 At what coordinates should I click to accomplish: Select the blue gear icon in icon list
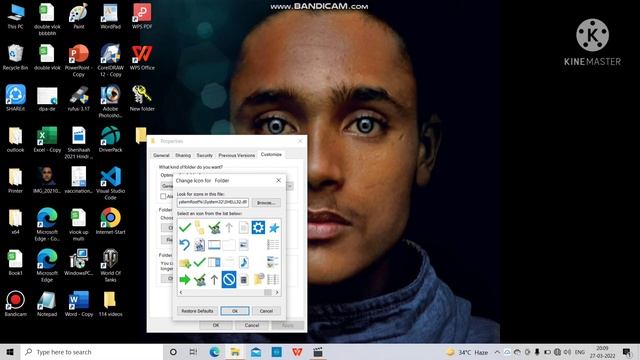[258, 227]
